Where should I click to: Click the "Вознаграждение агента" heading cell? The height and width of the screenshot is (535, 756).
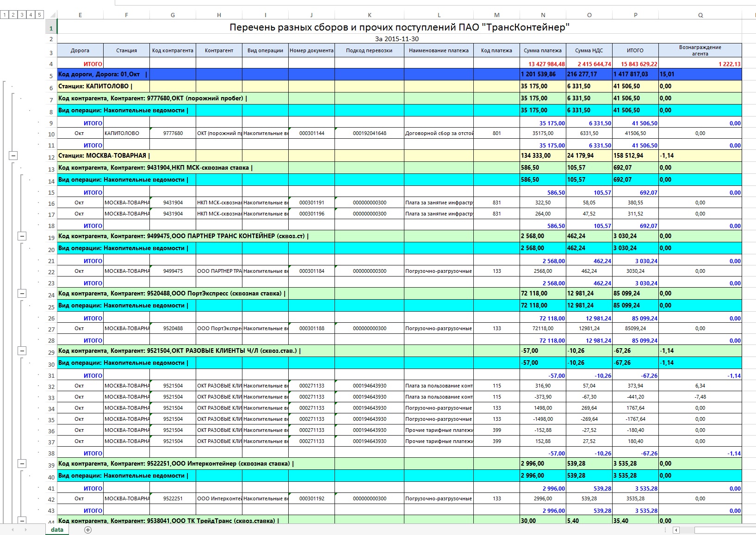pyautogui.click(x=700, y=50)
